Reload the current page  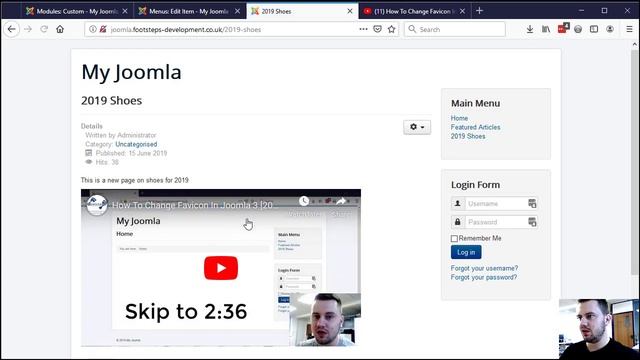(x=44, y=29)
